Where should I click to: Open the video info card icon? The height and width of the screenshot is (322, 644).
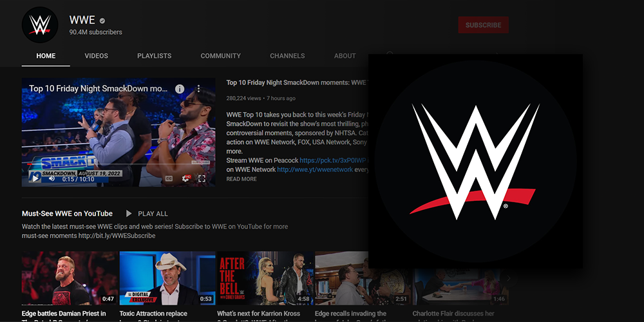click(x=180, y=89)
